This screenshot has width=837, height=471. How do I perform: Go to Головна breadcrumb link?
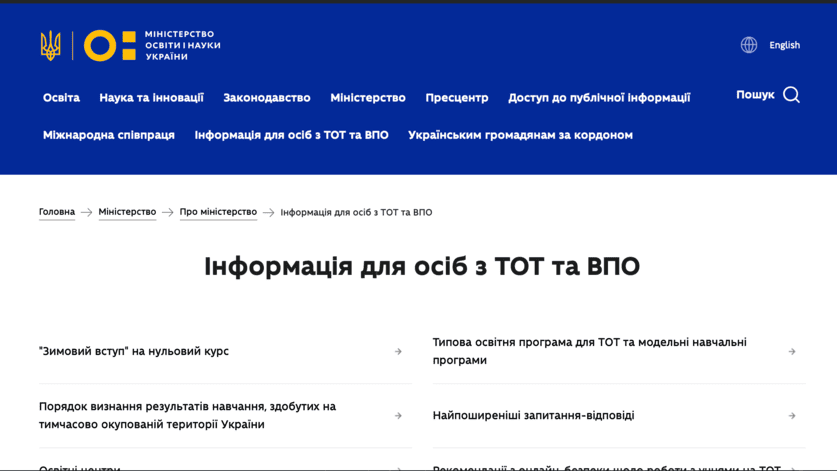point(57,212)
